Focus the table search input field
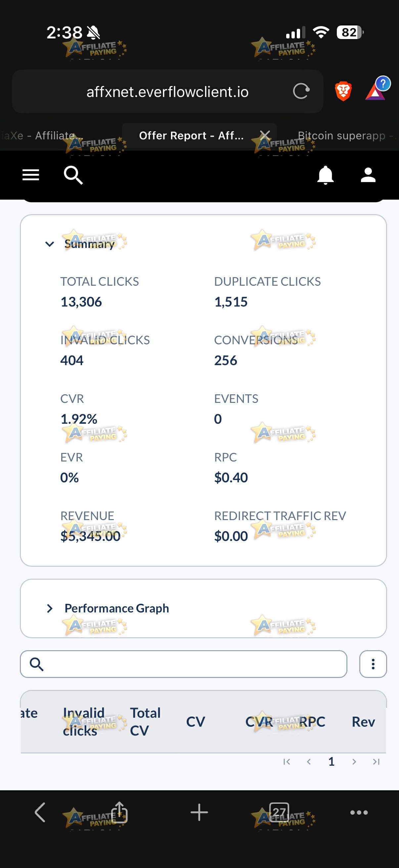Screen dimensions: 399x868 (x=184, y=664)
